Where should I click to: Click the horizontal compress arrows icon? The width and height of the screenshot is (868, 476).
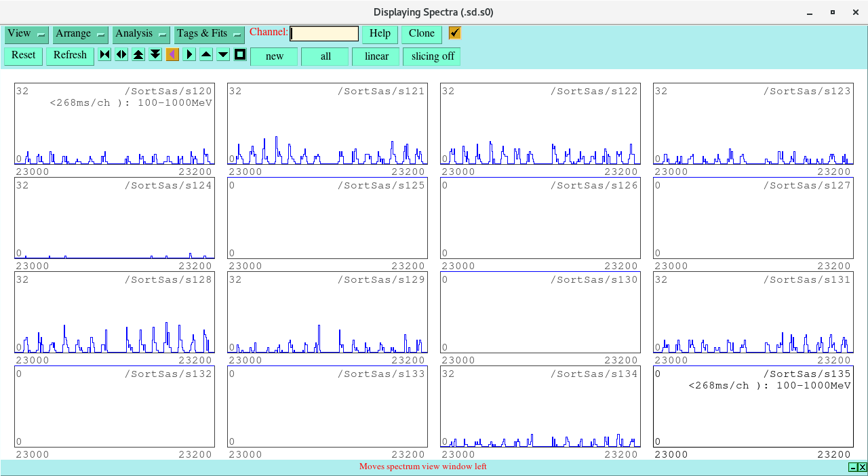104,55
